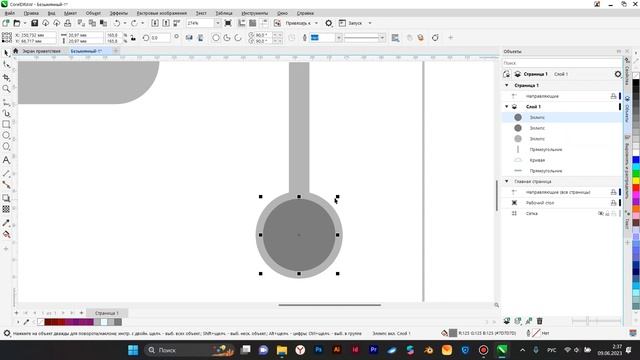Click the Export icon in standard toolbar

point(166,23)
